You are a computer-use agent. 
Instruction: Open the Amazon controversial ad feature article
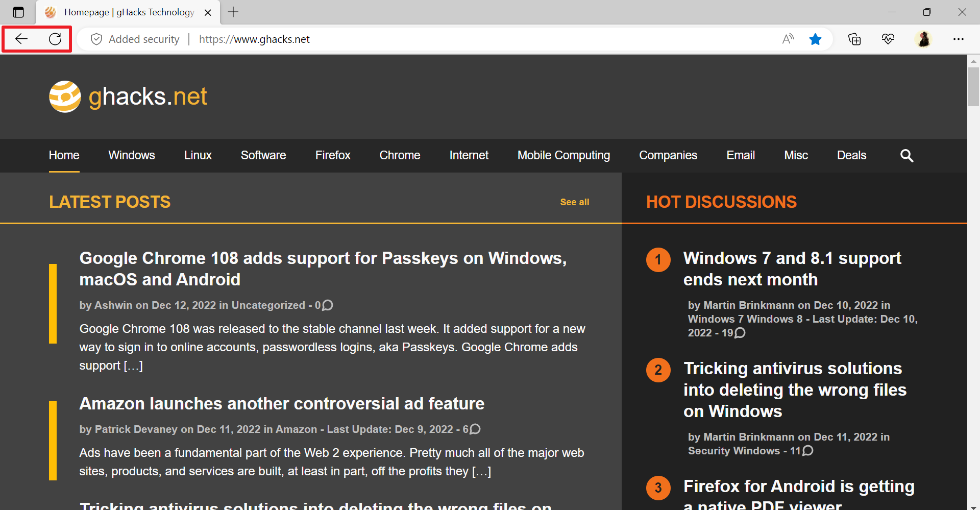pyautogui.click(x=281, y=403)
